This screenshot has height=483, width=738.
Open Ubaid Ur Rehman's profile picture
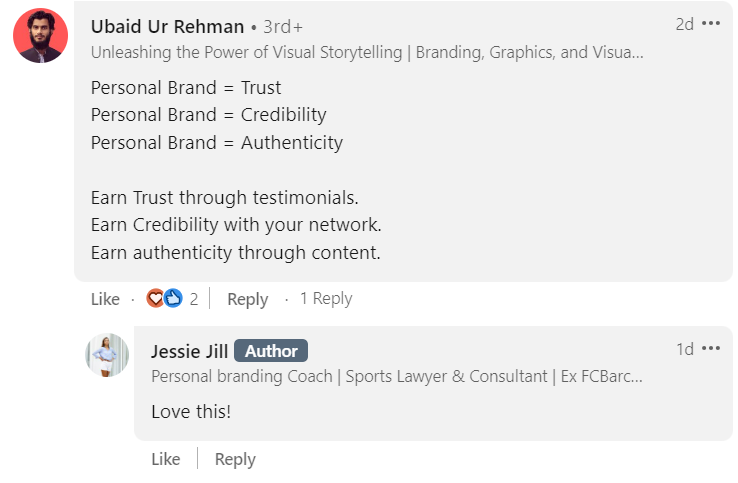[x=40, y=37]
